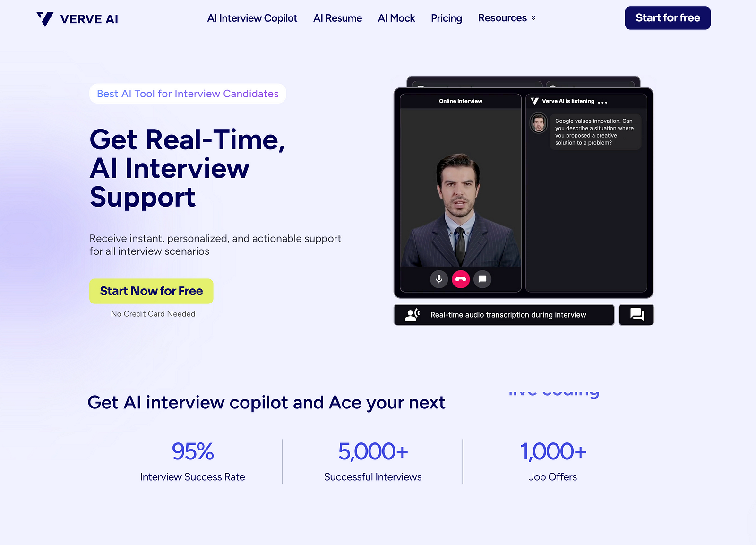Click the chat bubbles icon button
The image size is (756, 545).
[636, 315]
